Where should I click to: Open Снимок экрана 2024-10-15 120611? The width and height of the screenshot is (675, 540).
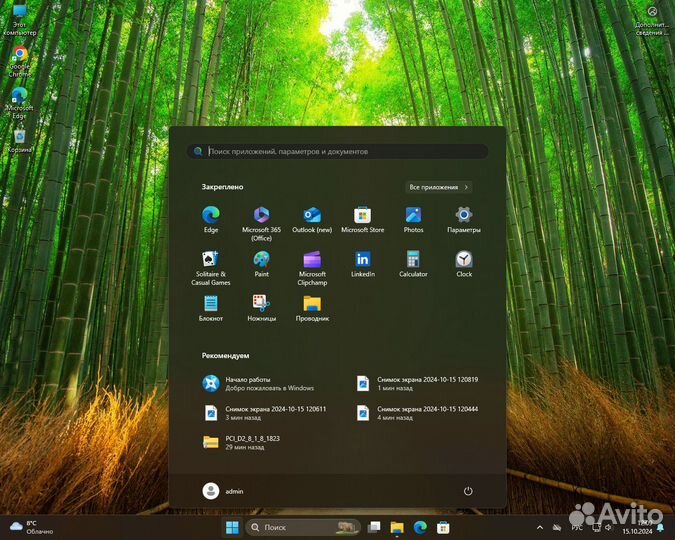click(265, 413)
